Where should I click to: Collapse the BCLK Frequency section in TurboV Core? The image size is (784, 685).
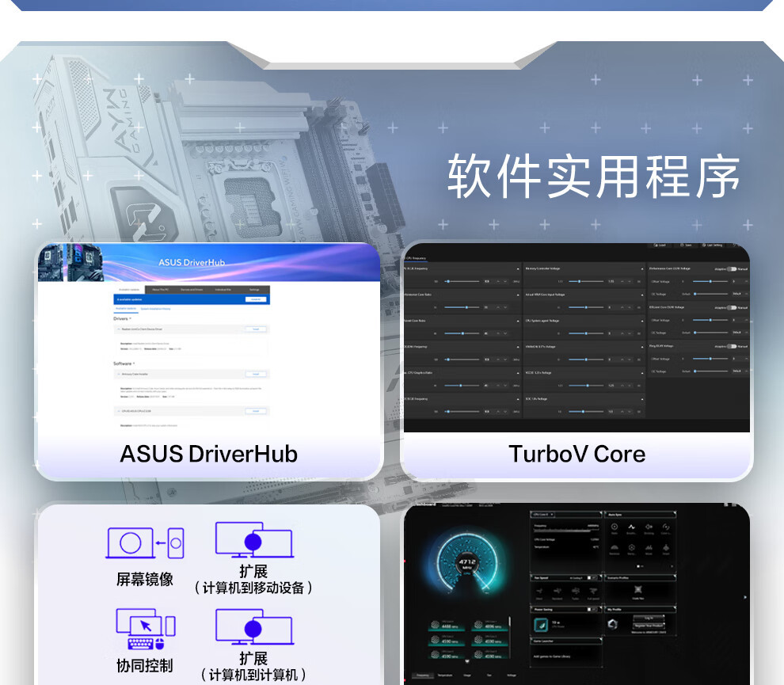(518, 269)
